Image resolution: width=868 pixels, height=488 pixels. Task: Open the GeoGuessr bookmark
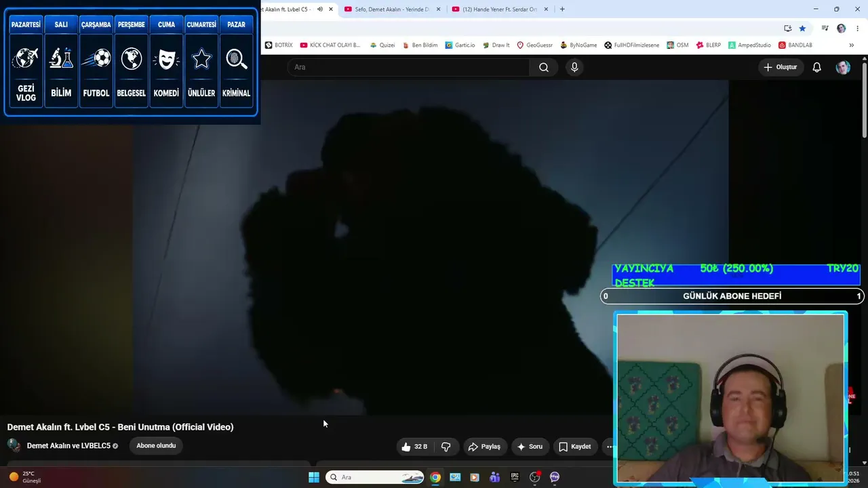[x=535, y=45]
